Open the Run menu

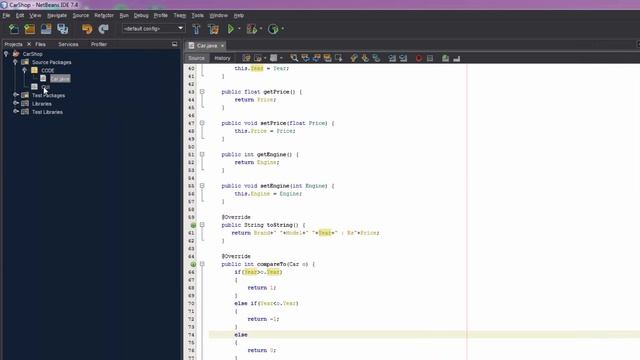point(124,16)
